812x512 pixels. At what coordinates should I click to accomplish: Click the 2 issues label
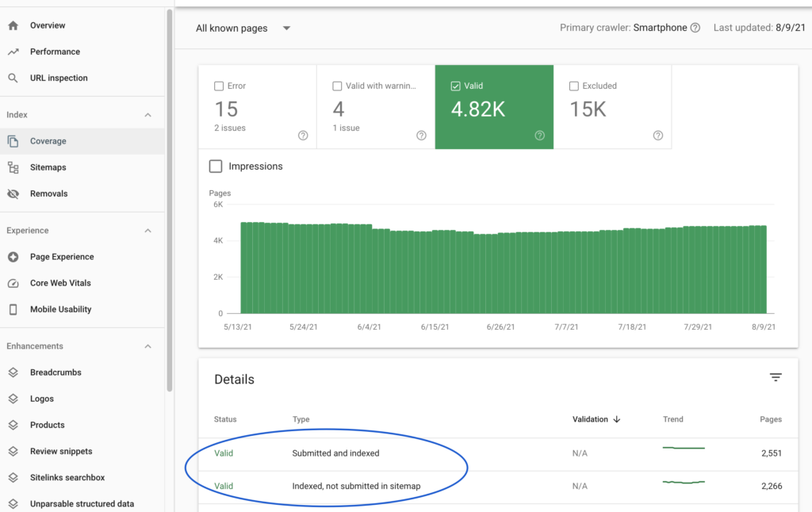pos(230,128)
